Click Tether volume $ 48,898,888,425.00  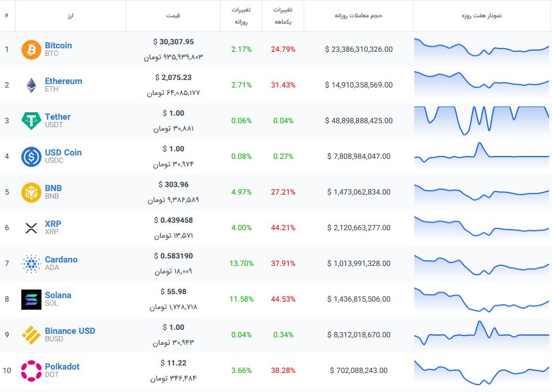click(x=359, y=120)
